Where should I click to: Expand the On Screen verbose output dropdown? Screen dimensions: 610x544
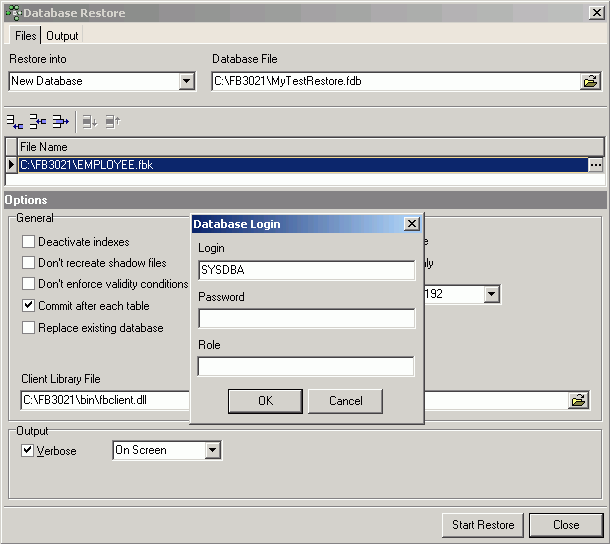coord(212,451)
